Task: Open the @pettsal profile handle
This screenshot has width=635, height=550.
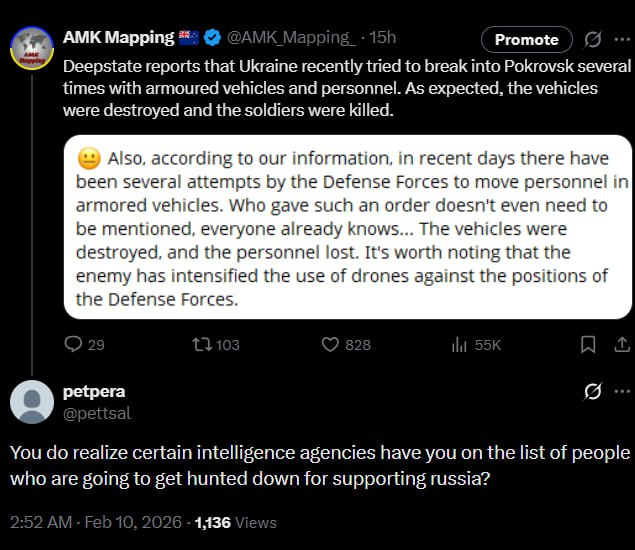Action: pyautogui.click(x=97, y=412)
